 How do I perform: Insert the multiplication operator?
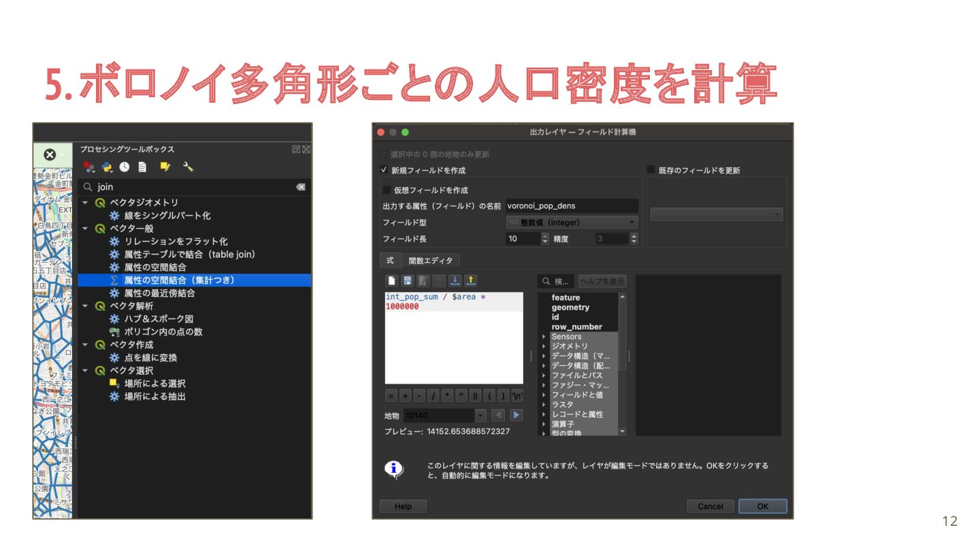[x=447, y=396]
